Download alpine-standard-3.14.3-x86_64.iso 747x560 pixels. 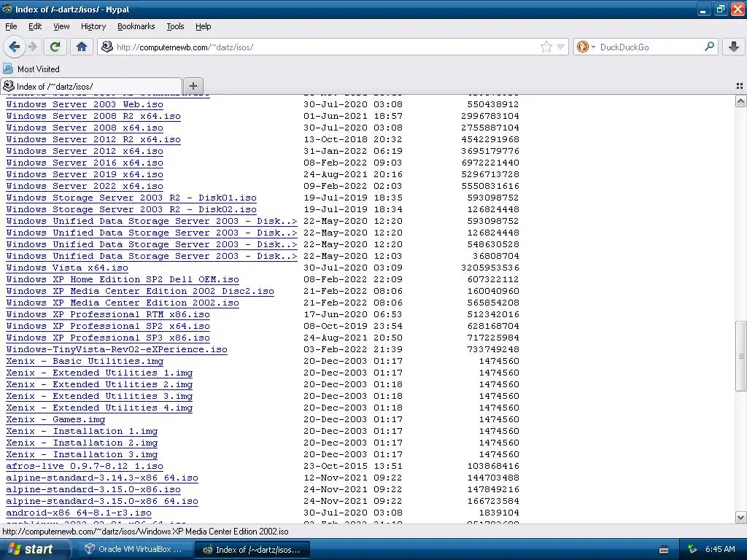pos(102,478)
